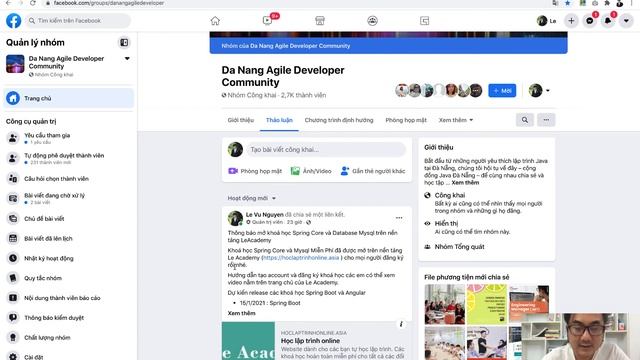Open Nhật ký hoạt động
Viewport: 640px width, 360px height.
click(69, 258)
